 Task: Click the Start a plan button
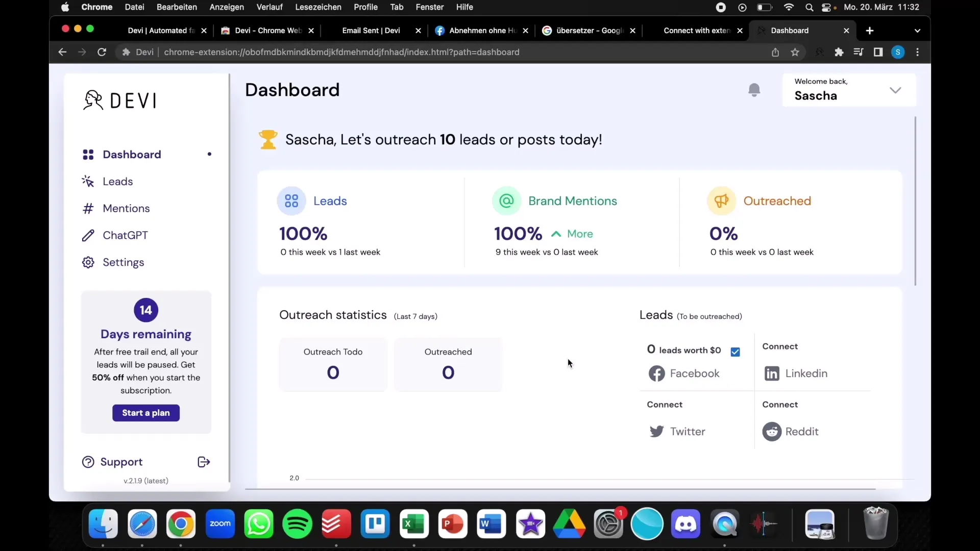coord(145,412)
